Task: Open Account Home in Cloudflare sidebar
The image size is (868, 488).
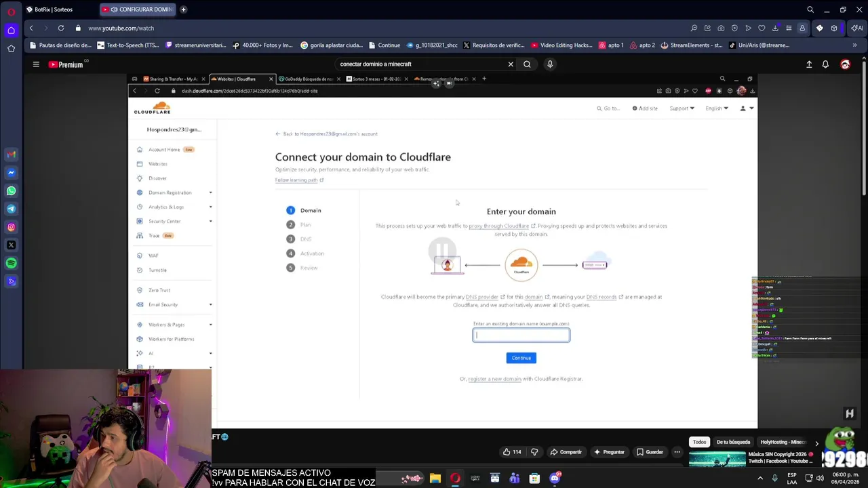Action: [164, 150]
